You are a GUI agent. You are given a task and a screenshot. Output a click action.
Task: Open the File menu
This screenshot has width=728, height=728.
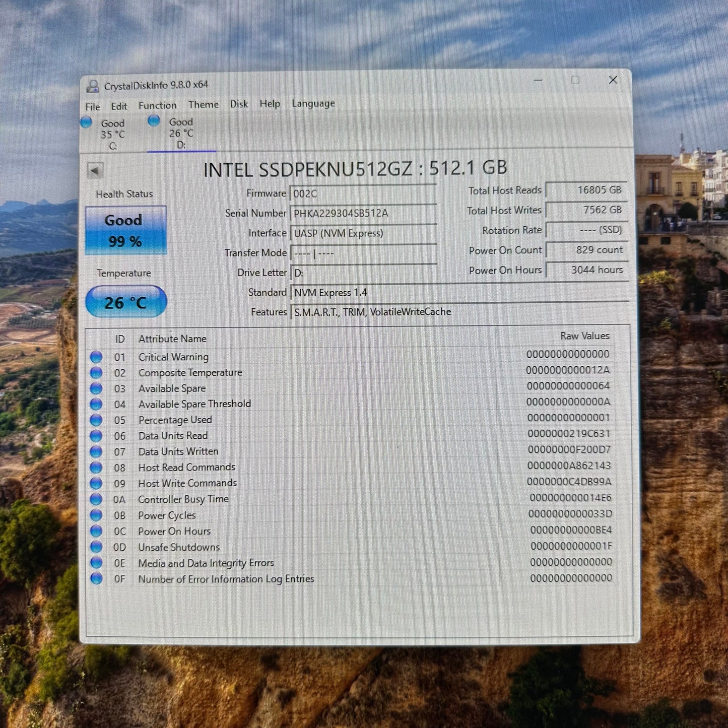coord(93,107)
